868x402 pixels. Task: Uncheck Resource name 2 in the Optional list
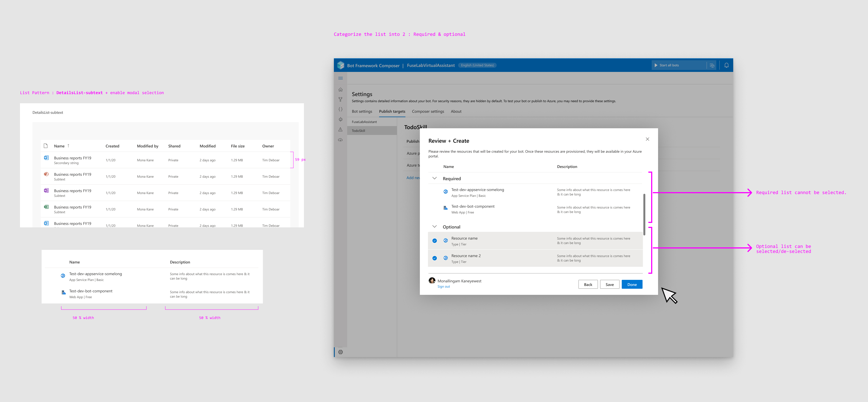pos(435,258)
